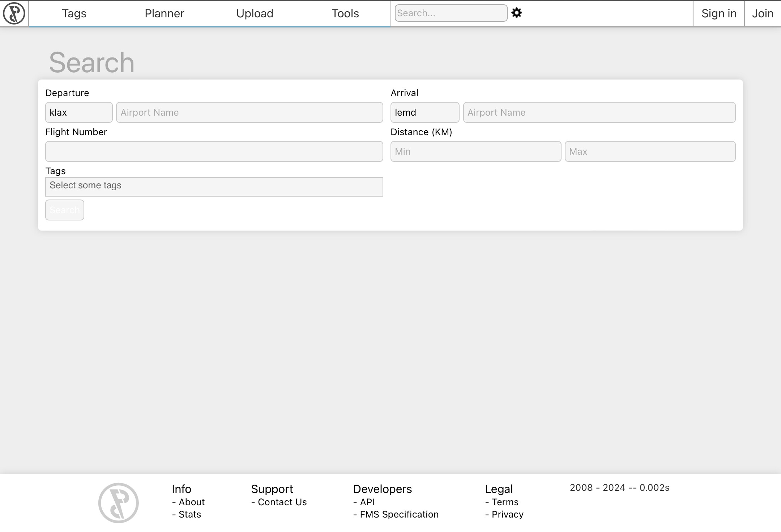Click the Join link

[x=763, y=13]
